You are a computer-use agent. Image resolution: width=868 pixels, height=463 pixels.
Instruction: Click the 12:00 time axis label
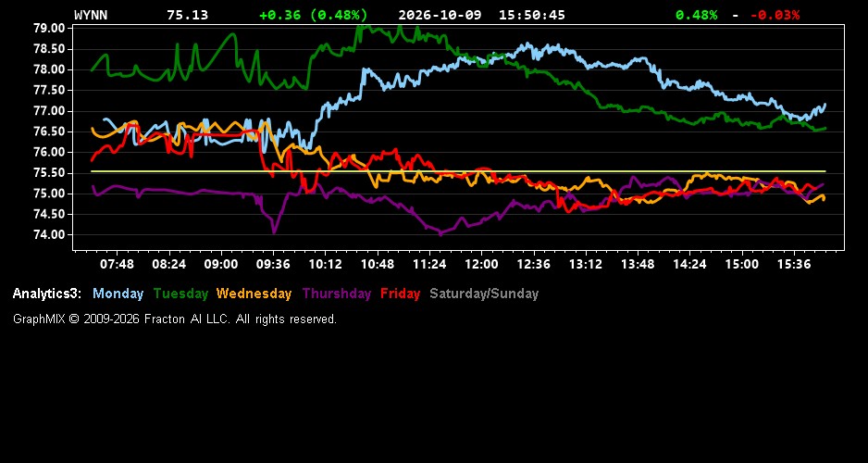coord(481,264)
